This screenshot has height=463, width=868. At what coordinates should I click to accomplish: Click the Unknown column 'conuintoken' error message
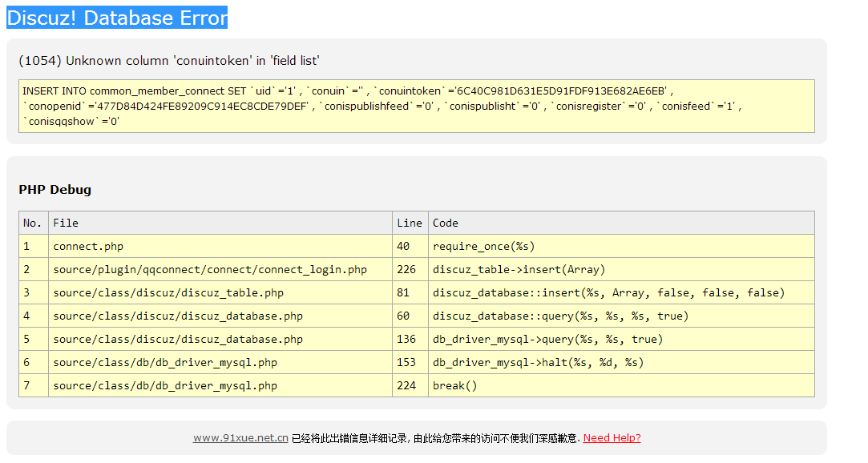(169, 61)
